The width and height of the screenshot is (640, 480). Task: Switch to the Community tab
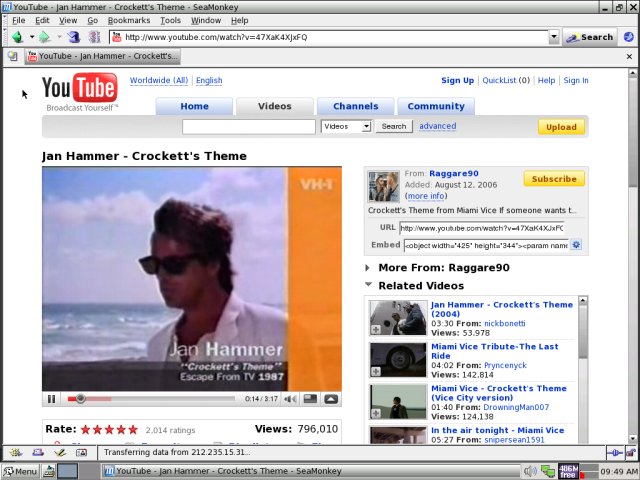click(436, 106)
